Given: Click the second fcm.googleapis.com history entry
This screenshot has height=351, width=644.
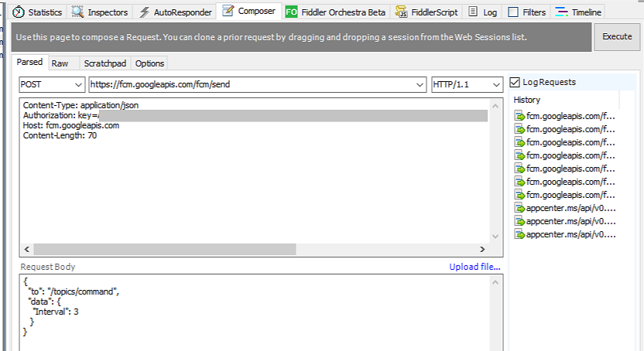Looking at the screenshot, I should coord(565,129).
